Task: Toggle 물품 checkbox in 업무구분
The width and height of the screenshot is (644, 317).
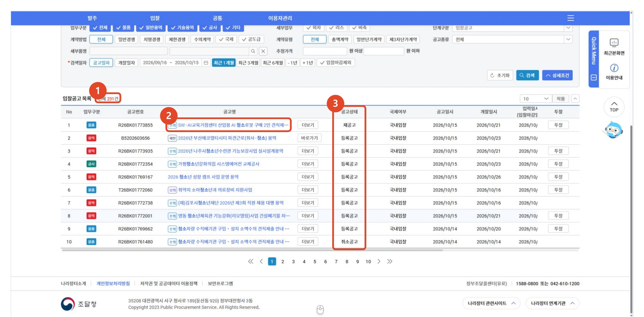Action: pos(123,28)
